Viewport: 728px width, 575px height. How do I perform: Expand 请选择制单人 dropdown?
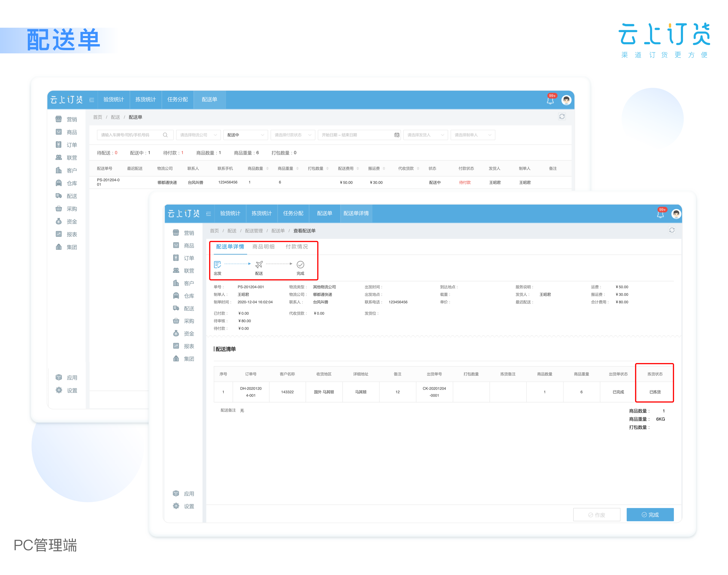[473, 135]
